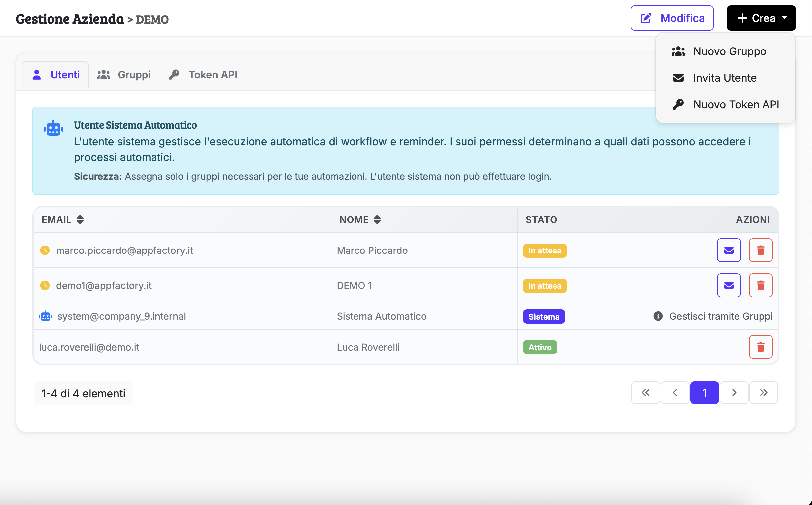Collapse the Crea dropdown button

coord(761,18)
